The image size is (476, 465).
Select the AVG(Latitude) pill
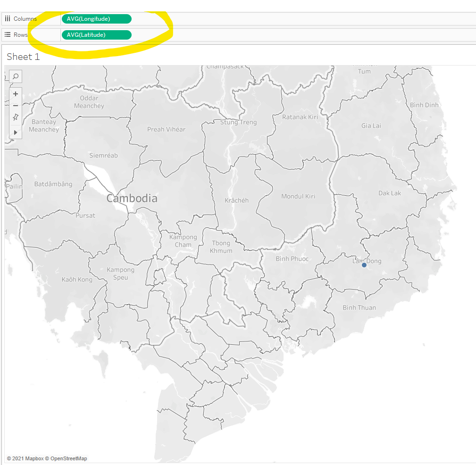click(96, 35)
